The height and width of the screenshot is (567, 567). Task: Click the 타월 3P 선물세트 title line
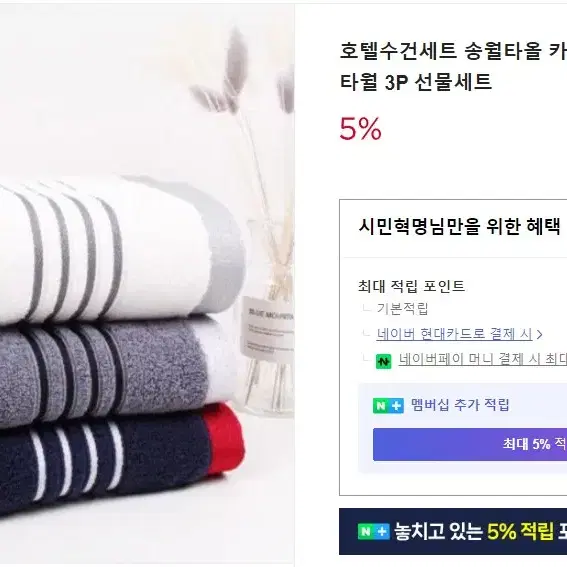(416, 82)
